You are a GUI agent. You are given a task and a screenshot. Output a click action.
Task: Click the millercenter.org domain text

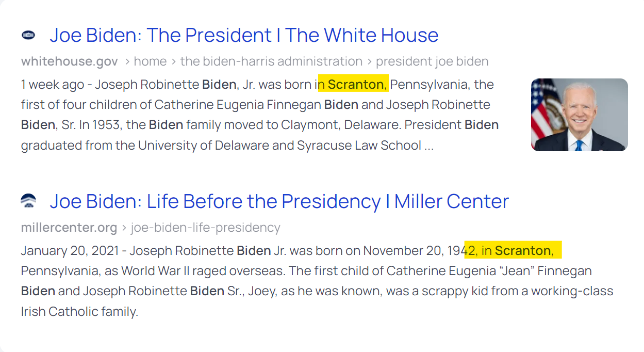pos(69,228)
